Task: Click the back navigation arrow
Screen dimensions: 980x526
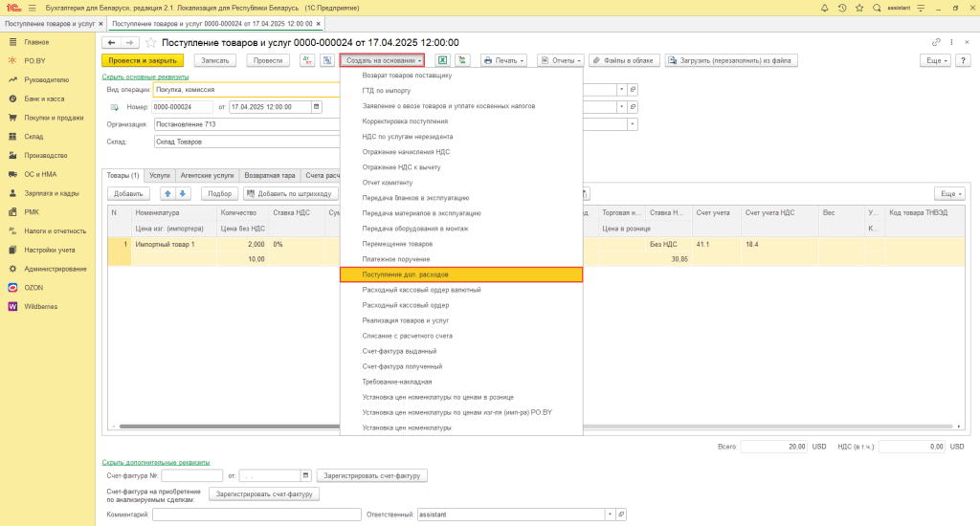Action: point(111,42)
